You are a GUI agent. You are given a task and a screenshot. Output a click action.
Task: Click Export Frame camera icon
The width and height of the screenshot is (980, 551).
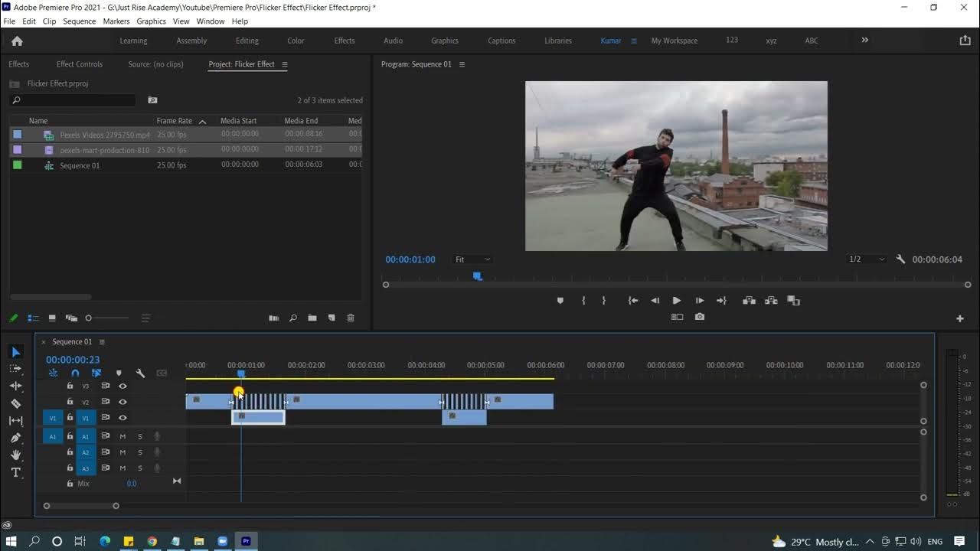pos(700,316)
